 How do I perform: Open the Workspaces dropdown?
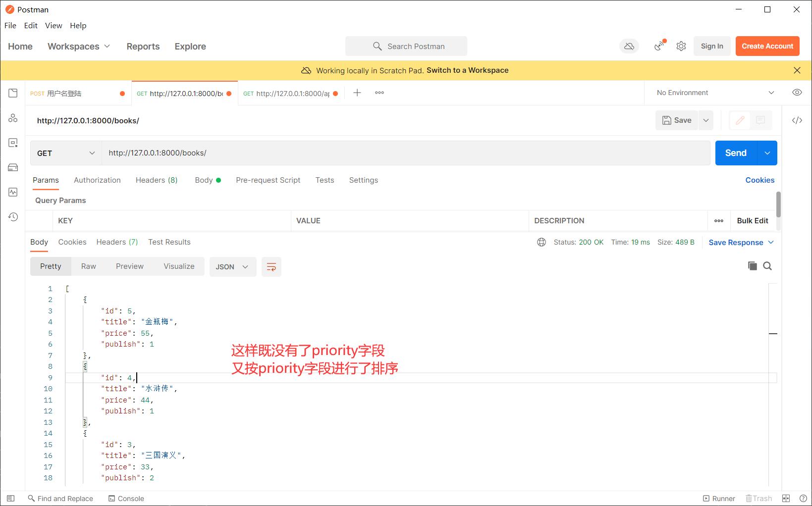[x=79, y=46]
